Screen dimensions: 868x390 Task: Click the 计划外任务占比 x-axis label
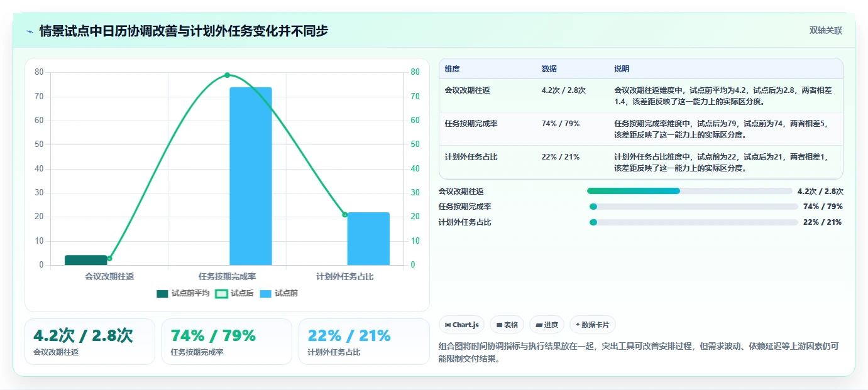[345, 276]
